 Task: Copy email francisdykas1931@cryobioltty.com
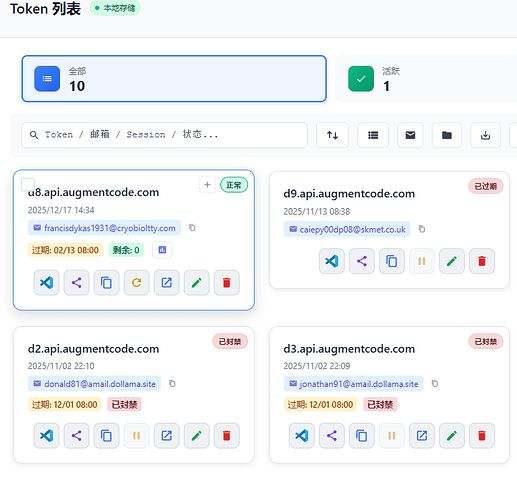[x=192, y=228]
